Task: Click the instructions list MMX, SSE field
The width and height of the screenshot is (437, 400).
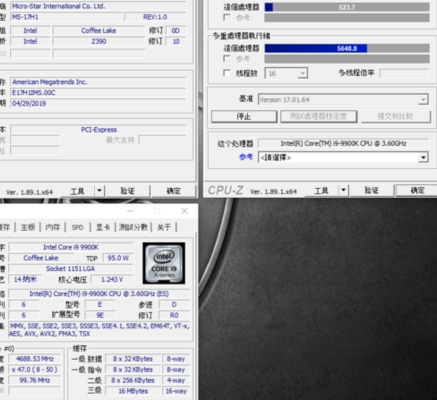Action: coord(99,330)
